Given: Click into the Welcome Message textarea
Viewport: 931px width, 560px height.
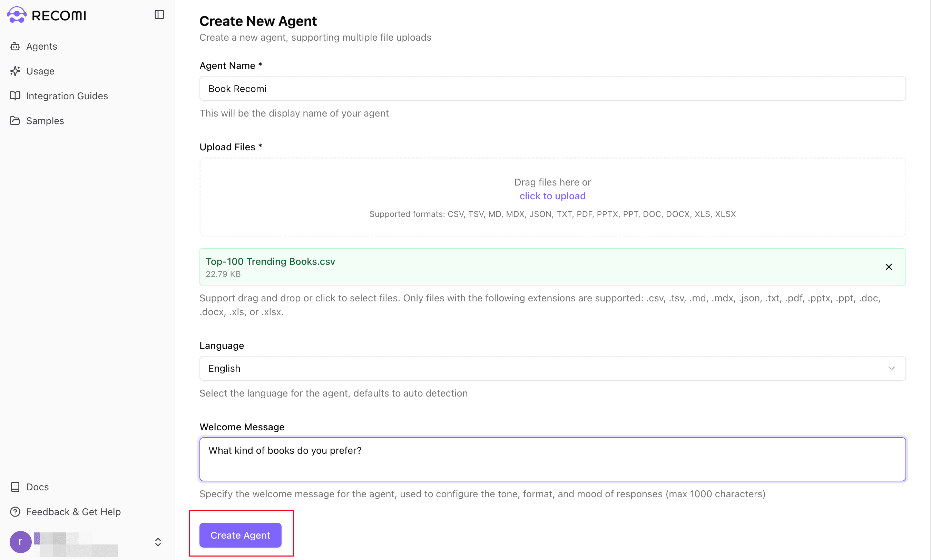Looking at the screenshot, I should pyautogui.click(x=552, y=459).
